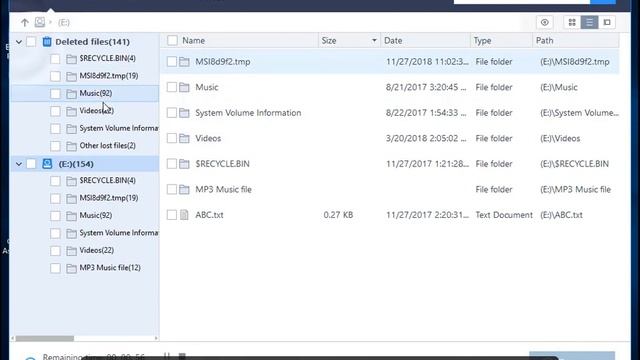
Task: Click folder icon of MSI8d9f2.tmp row
Action: pyautogui.click(x=184, y=62)
